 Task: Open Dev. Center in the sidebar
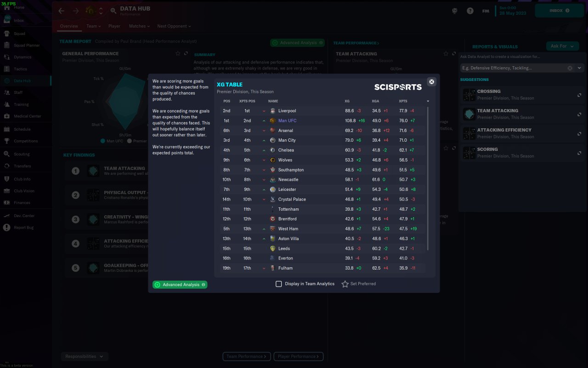pyautogui.click(x=24, y=216)
